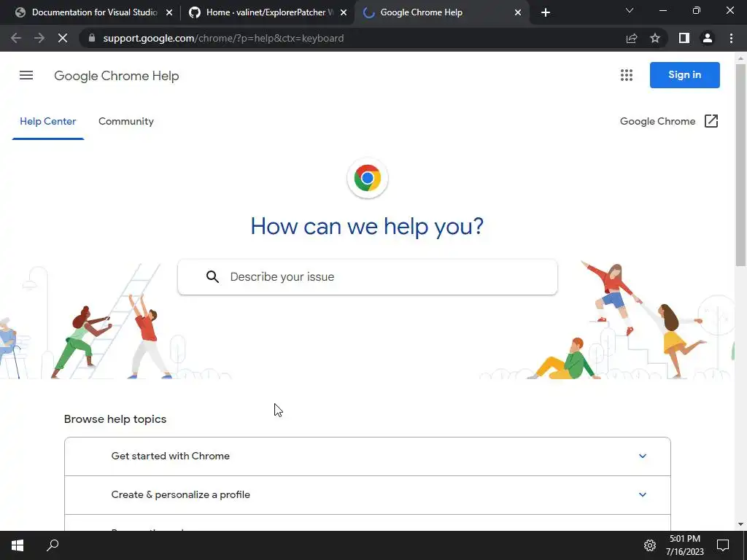Open the notification center icon

pyautogui.click(x=723, y=545)
